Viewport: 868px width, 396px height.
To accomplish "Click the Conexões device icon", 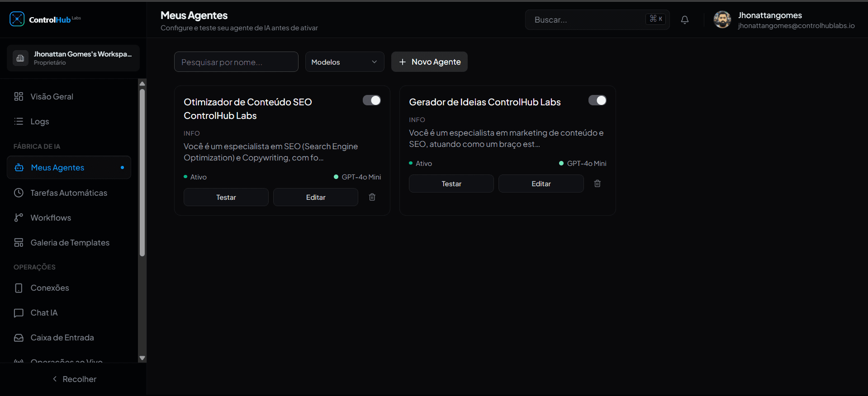I will pos(19,288).
